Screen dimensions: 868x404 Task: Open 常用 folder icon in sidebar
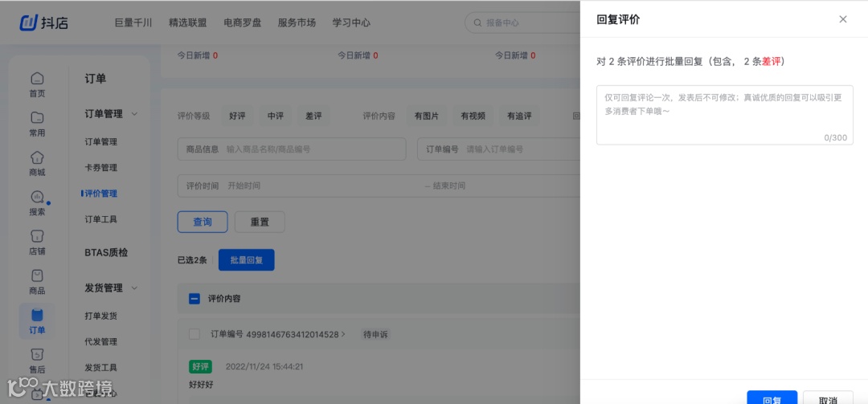pos(37,118)
